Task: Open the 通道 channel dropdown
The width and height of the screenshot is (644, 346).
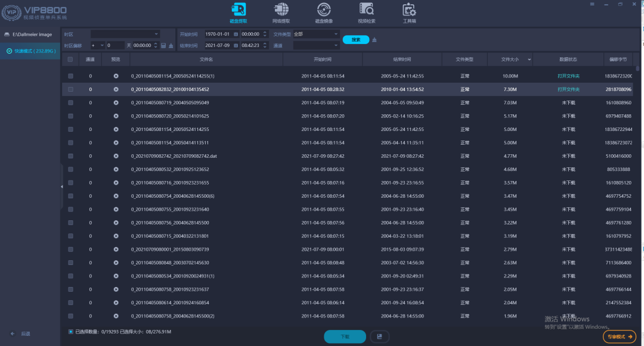Action: (315, 45)
